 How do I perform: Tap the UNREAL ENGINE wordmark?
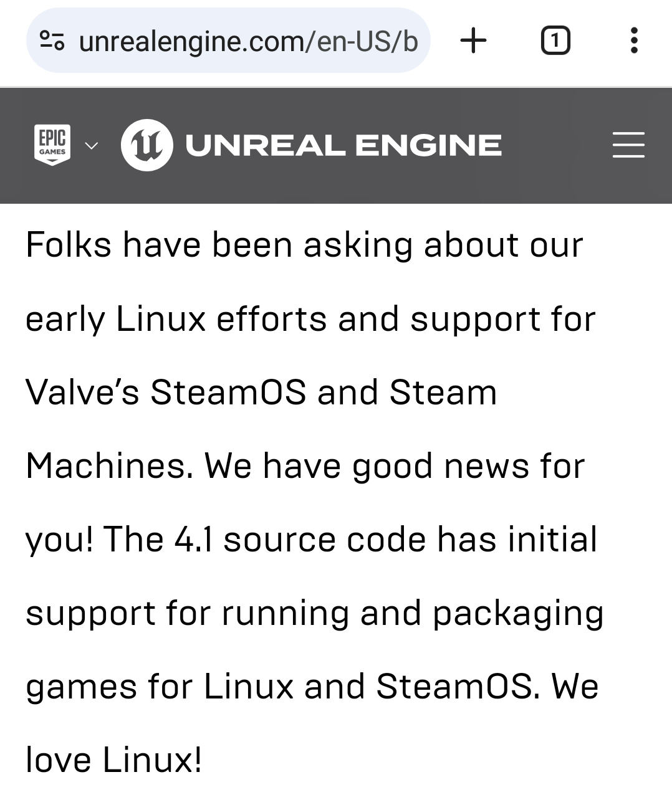pos(343,146)
